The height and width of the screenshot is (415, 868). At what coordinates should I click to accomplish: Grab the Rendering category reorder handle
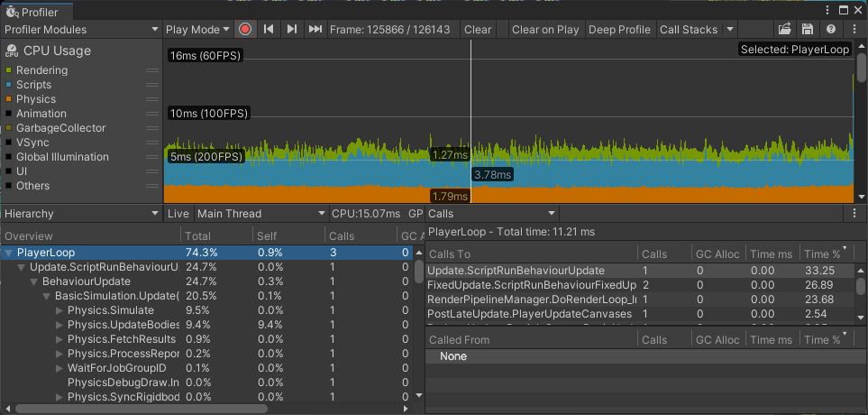pyautogui.click(x=152, y=70)
